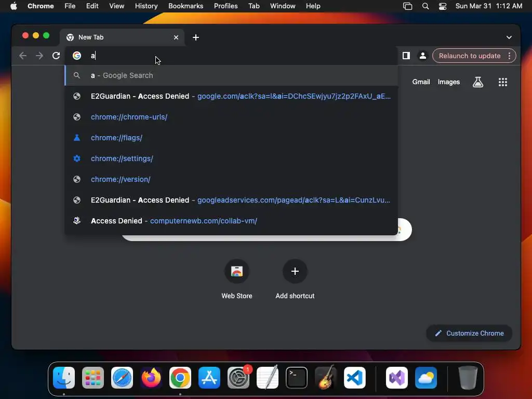Click the Chrome icon in the dock
Screen dimensions: 532x399
click(x=180, y=378)
